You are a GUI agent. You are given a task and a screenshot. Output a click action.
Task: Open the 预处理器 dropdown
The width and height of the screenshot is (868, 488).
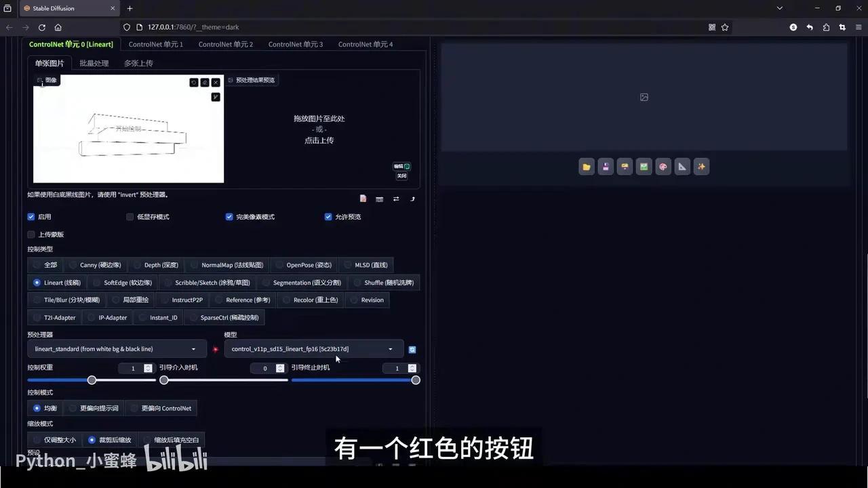pyautogui.click(x=115, y=348)
